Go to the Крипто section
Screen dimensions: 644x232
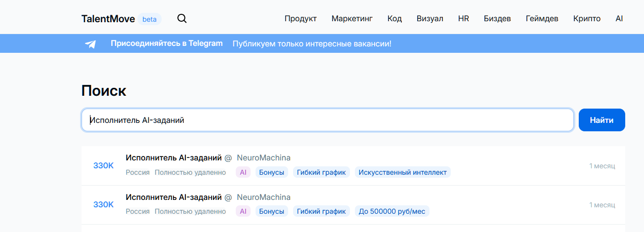[587, 19]
